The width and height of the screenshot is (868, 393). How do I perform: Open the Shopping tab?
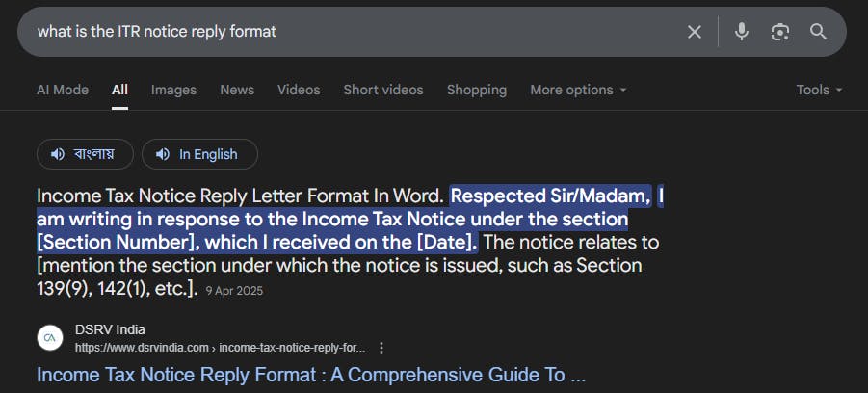pyautogui.click(x=476, y=90)
